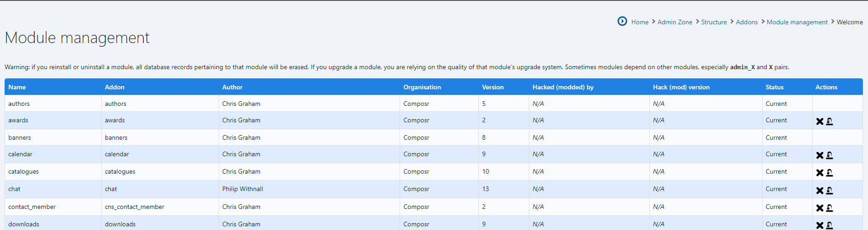868x230 pixels.
Task: Click reinstall icon in the chat row
Action: click(x=830, y=191)
